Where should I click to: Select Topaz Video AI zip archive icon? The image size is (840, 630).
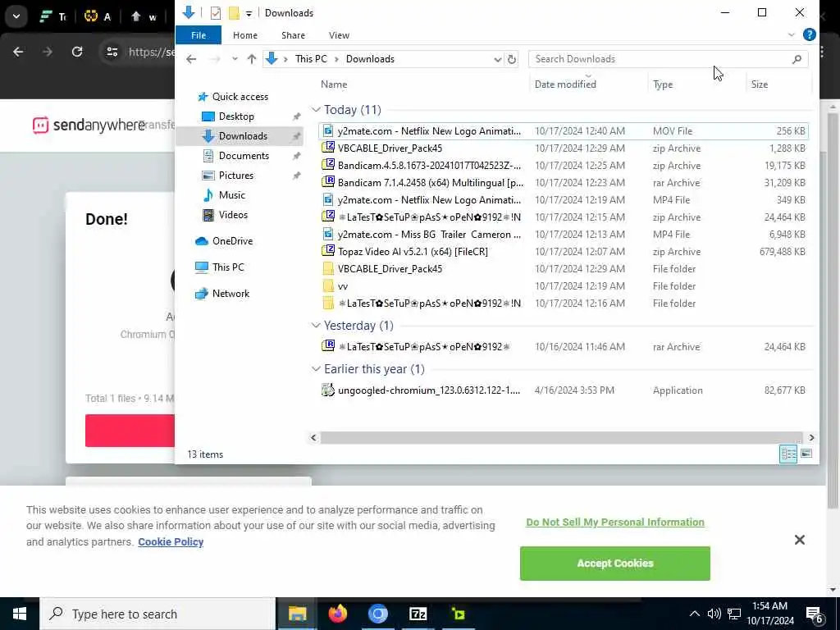click(x=328, y=251)
